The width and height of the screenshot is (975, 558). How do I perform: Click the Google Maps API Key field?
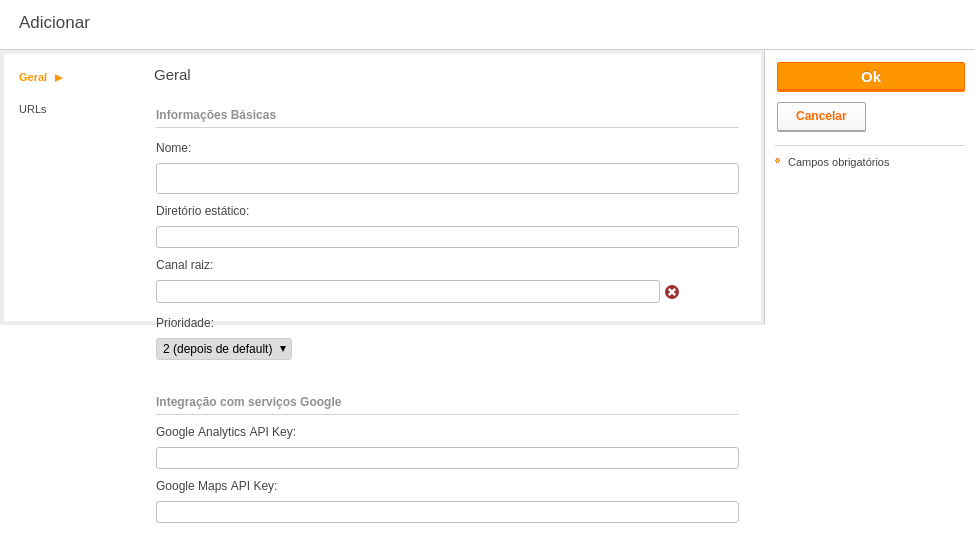(x=447, y=512)
